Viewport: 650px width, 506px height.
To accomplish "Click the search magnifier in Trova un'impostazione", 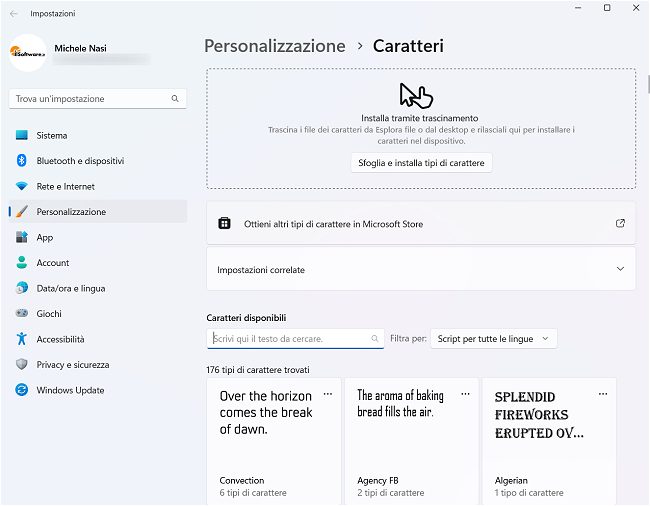I will (x=175, y=99).
